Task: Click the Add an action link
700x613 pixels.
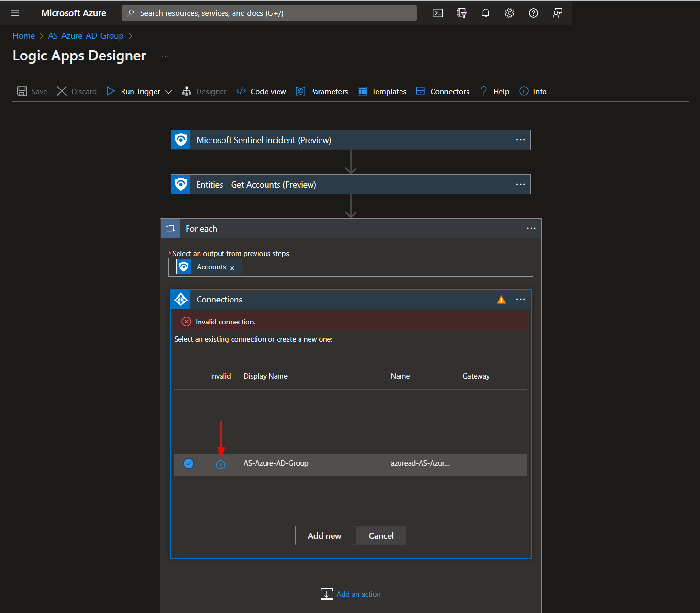Action: (x=359, y=594)
